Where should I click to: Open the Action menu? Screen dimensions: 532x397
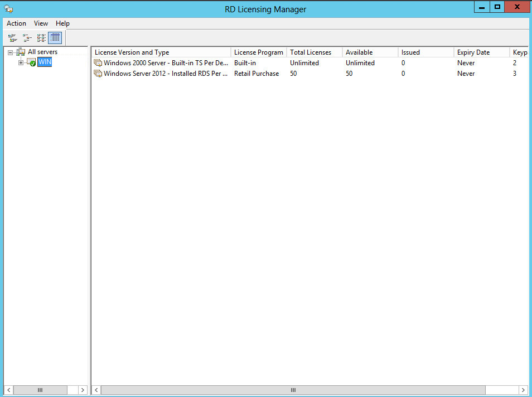[16, 23]
